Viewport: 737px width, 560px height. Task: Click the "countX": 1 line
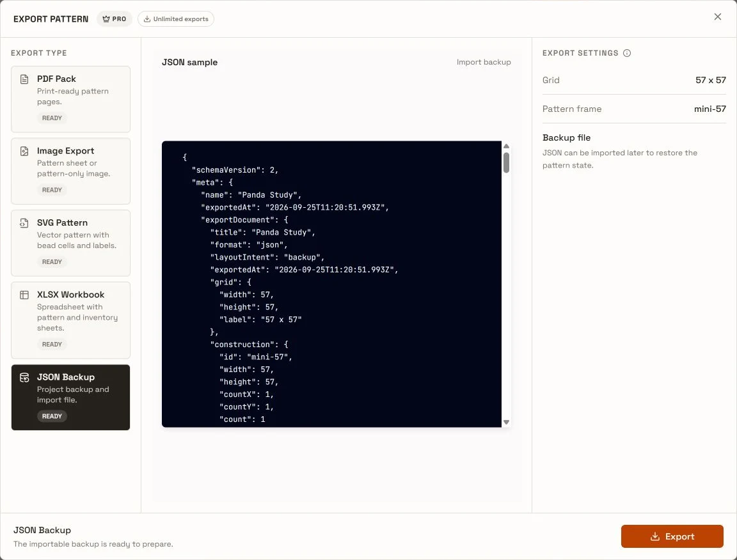246,394
